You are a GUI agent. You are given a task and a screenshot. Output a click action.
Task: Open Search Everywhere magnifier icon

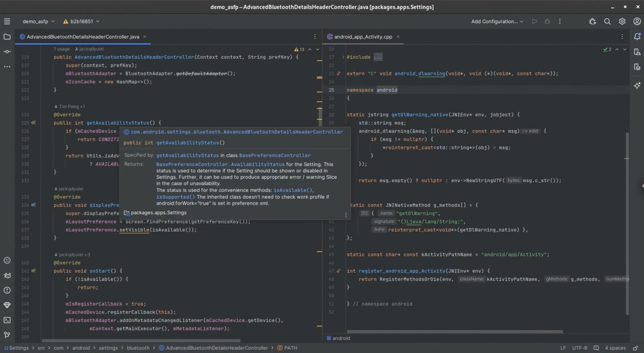tap(608, 21)
